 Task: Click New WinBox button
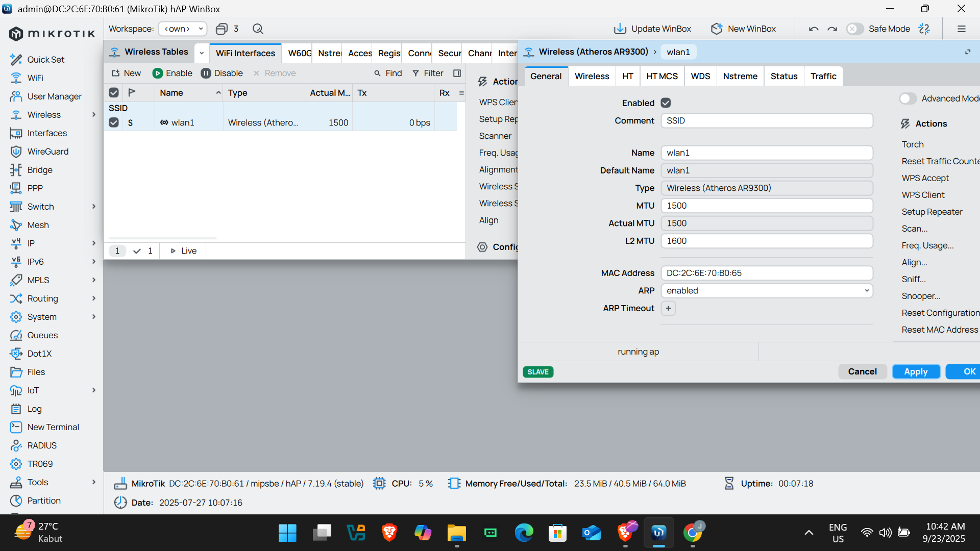pos(743,29)
